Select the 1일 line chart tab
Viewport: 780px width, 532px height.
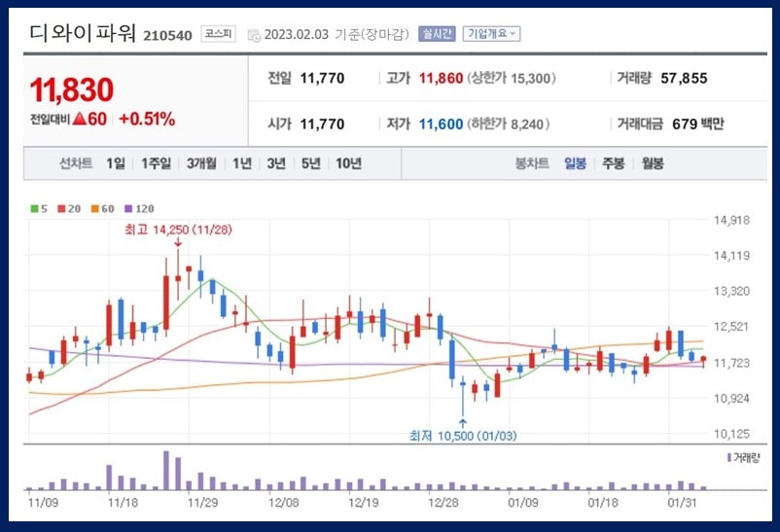tap(116, 163)
